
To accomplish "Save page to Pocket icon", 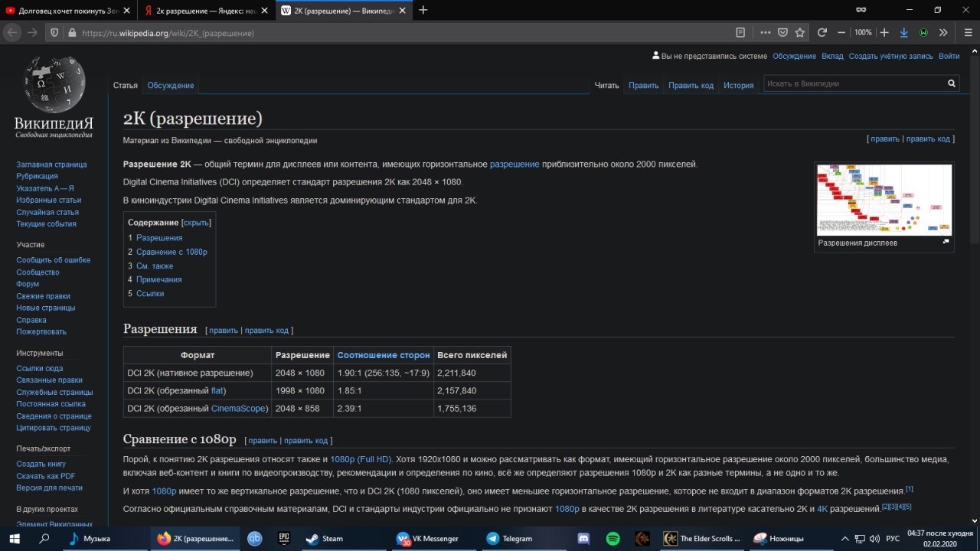I will click(782, 33).
